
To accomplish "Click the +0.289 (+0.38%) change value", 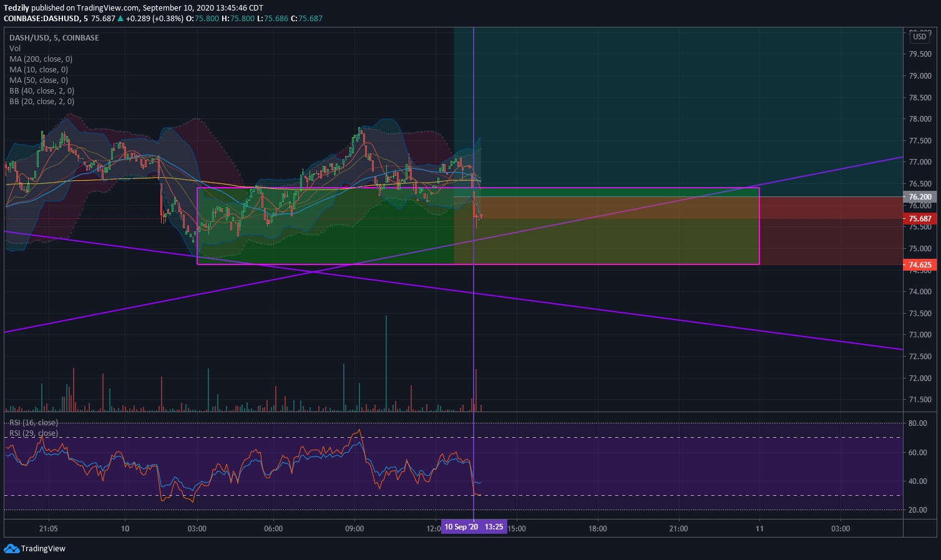I will [x=155, y=19].
